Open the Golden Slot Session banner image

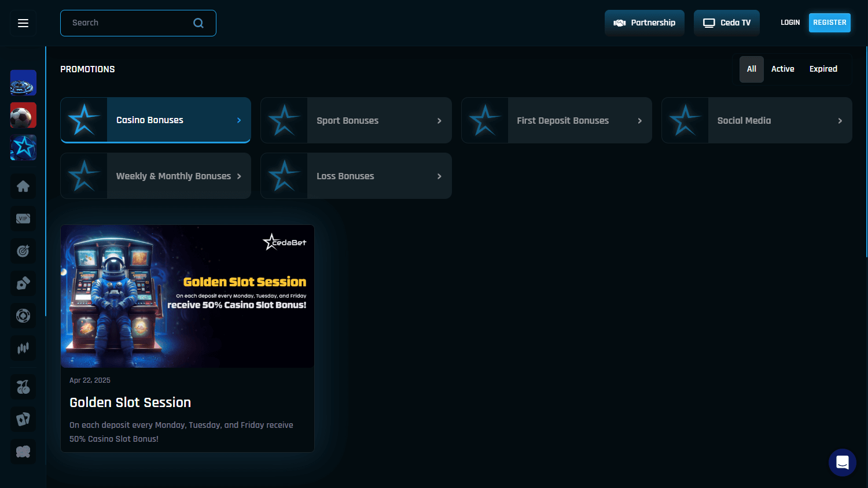pos(187,296)
